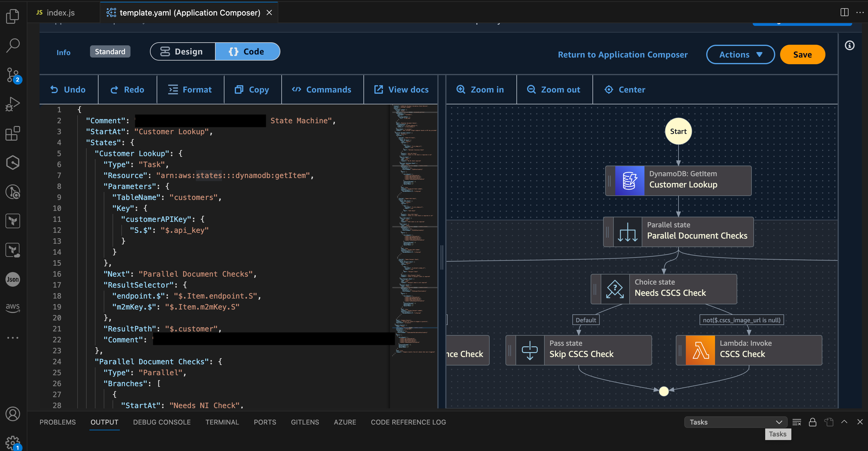Open the Explorer view in activity bar

point(13,16)
